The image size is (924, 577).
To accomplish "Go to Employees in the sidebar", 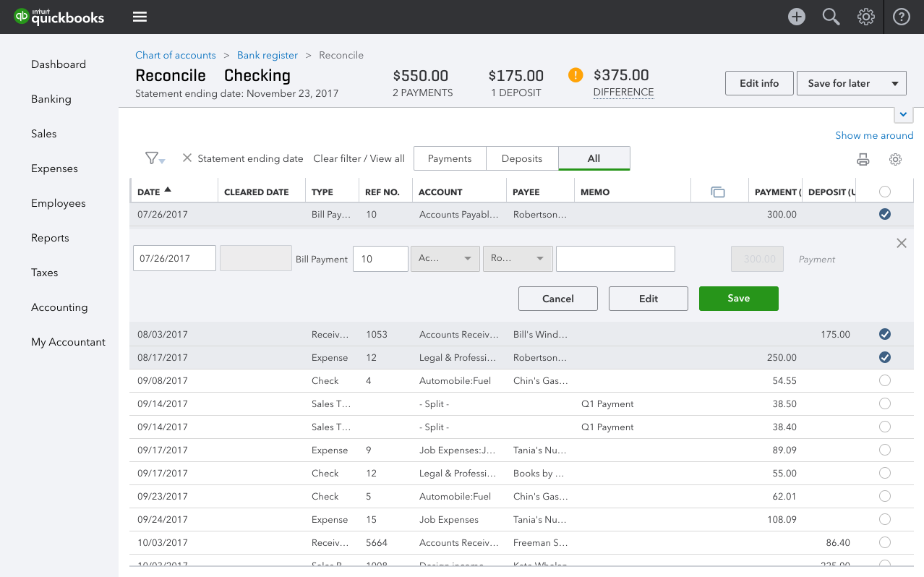I will pos(59,203).
